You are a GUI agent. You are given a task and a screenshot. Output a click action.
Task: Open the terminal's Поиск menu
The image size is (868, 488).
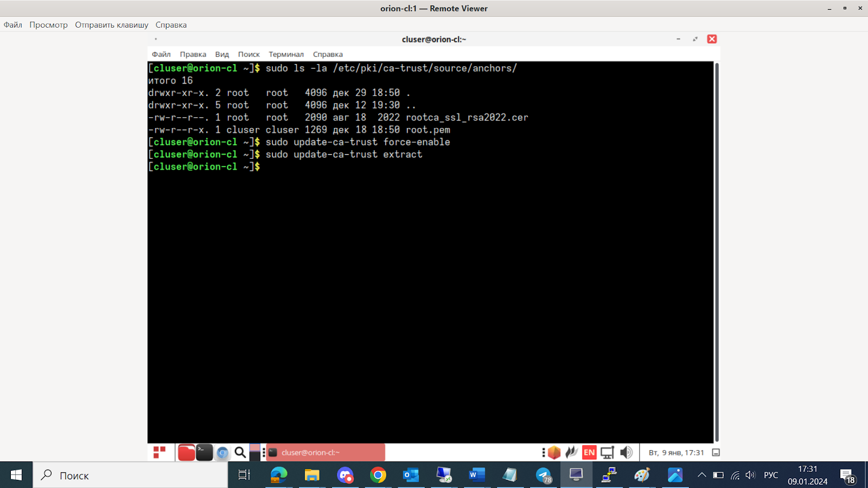tap(248, 54)
